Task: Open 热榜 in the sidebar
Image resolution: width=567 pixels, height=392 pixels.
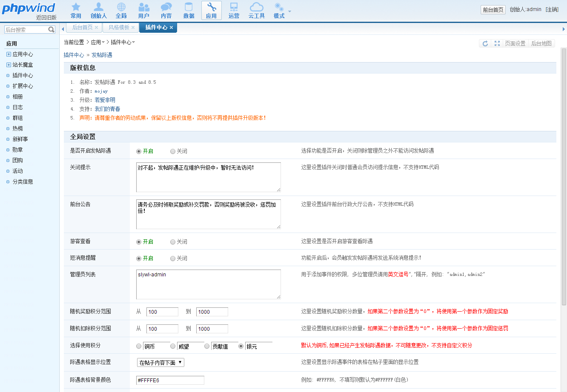Action: (17, 129)
